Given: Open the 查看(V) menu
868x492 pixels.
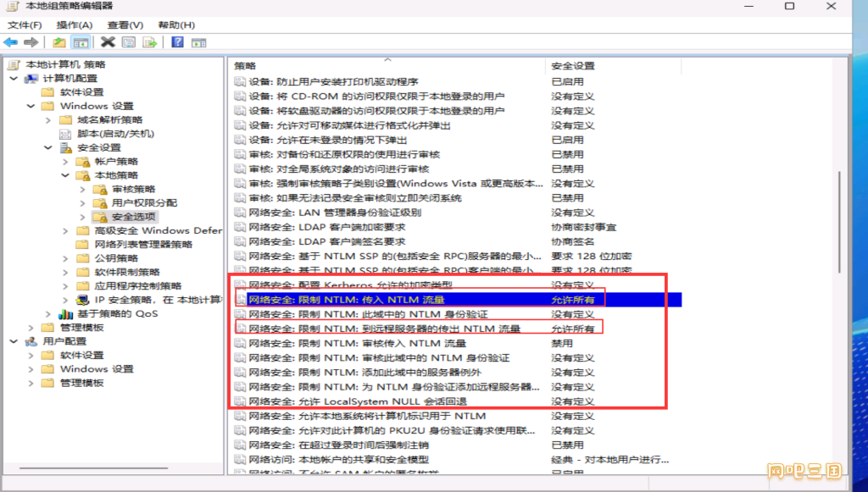Looking at the screenshot, I should tap(125, 25).
